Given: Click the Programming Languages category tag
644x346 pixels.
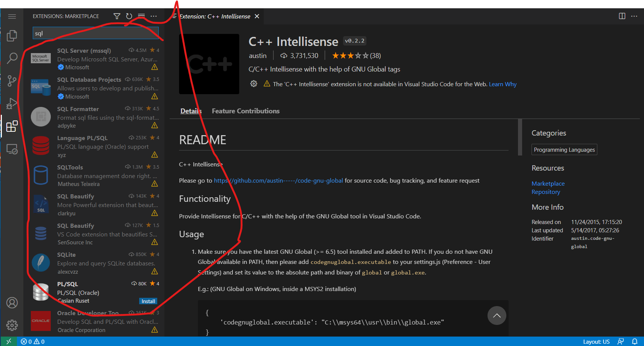Looking at the screenshot, I should (x=564, y=150).
